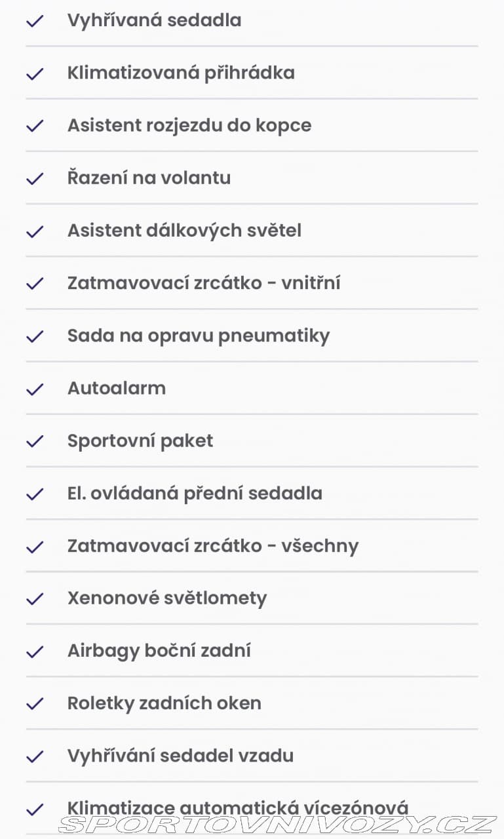Viewport: 504px width, 839px height.
Task: Select the checkmark icon for Řazení na volantu
Action: [34, 178]
